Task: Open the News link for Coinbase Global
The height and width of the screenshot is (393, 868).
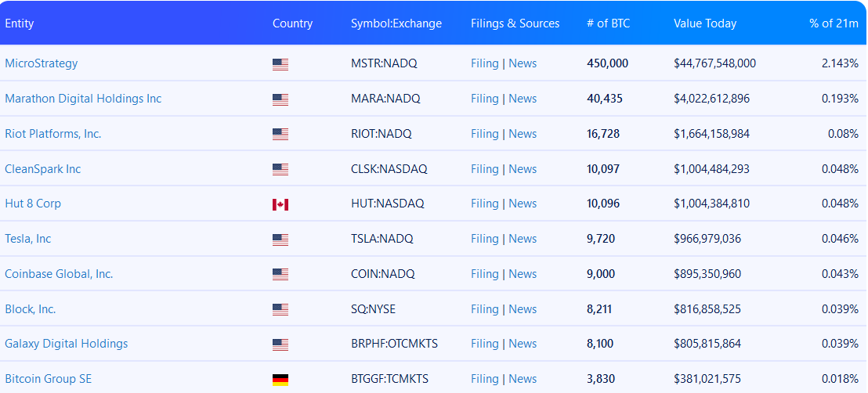Action: [x=523, y=274]
